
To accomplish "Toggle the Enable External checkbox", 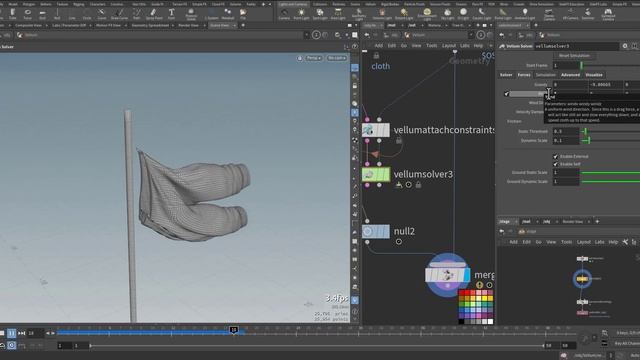I will pos(555,157).
